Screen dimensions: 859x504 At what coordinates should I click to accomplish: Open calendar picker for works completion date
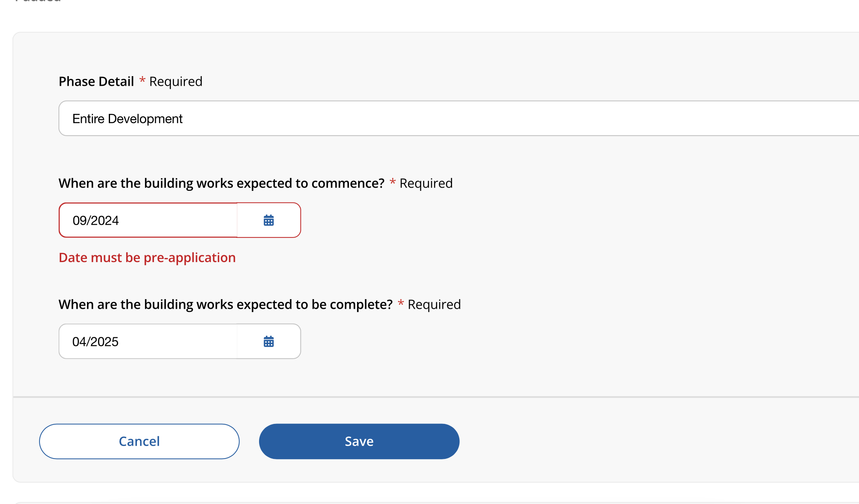[269, 341]
